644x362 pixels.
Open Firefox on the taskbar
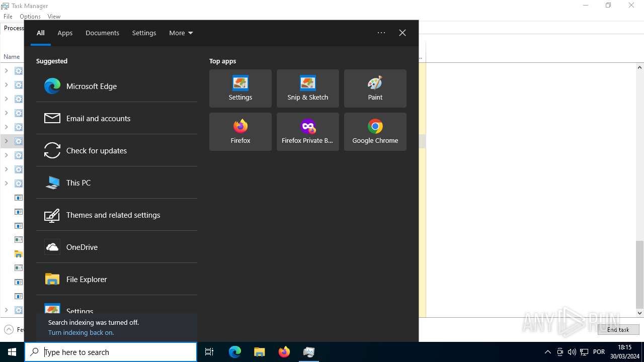coord(284,352)
